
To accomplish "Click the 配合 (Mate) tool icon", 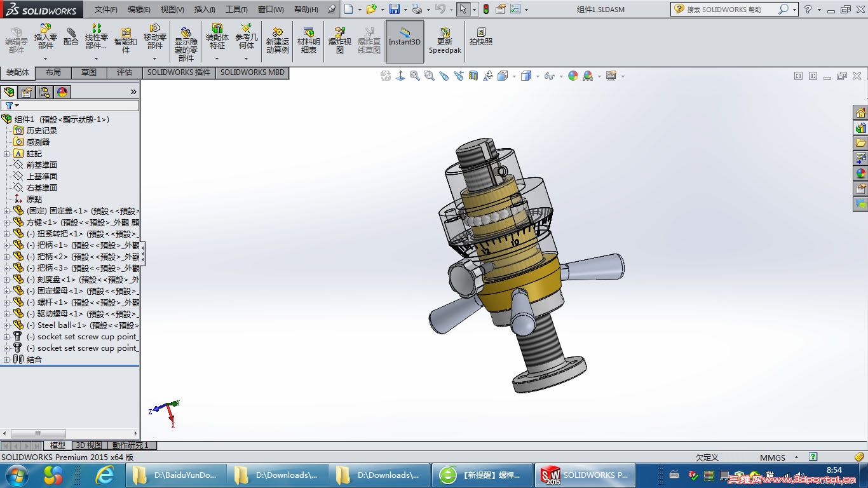I will coord(71,37).
